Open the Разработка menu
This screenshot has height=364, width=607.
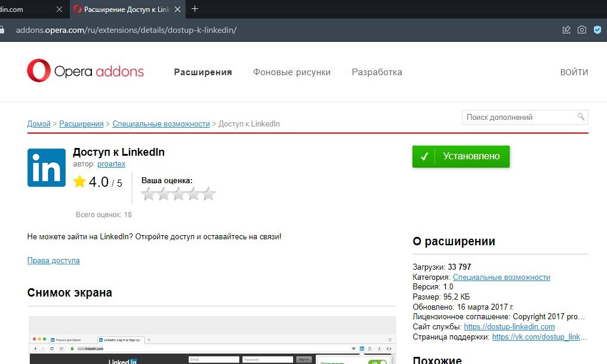(x=377, y=72)
